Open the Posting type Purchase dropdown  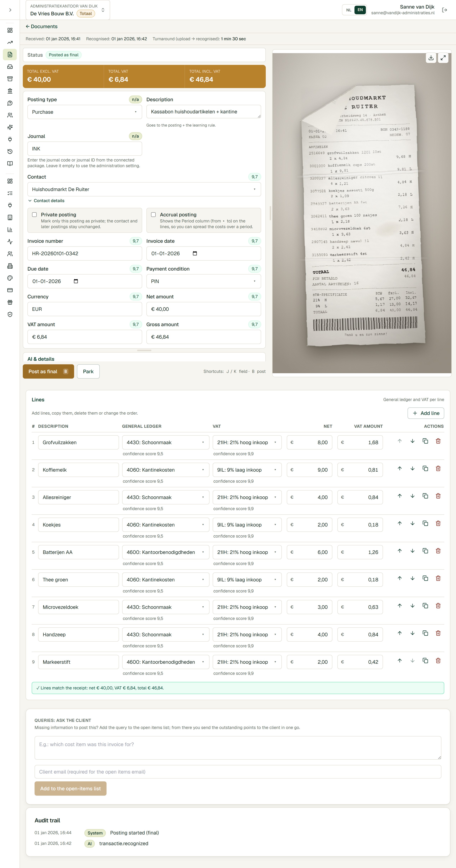click(85, 112)
